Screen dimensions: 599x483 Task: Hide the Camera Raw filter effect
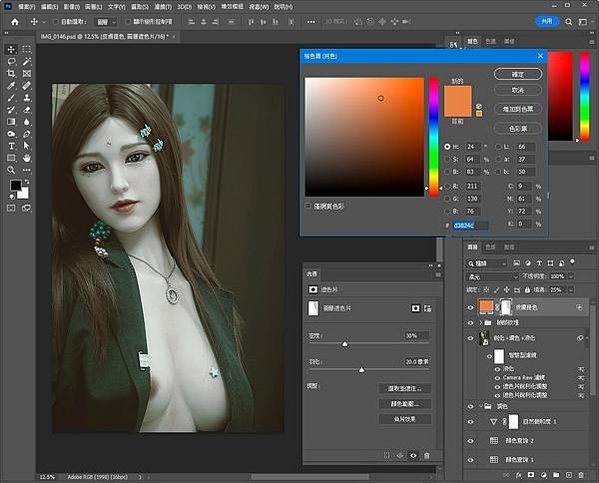click(x=497, y=378)
